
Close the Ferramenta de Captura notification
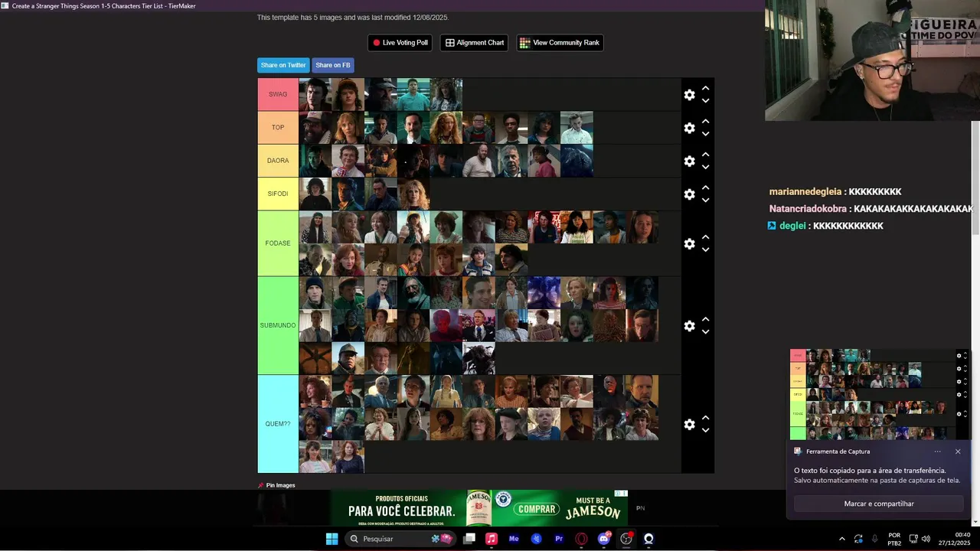(x=958, y=452)
